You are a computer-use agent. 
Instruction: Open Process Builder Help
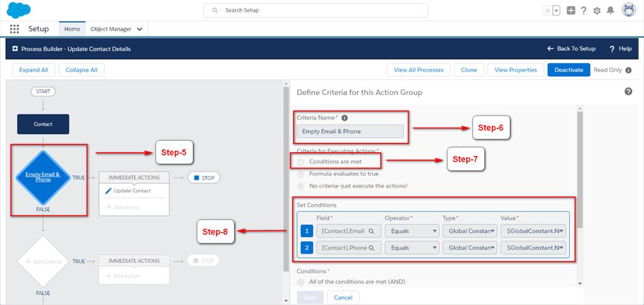(x=621, y=49)
